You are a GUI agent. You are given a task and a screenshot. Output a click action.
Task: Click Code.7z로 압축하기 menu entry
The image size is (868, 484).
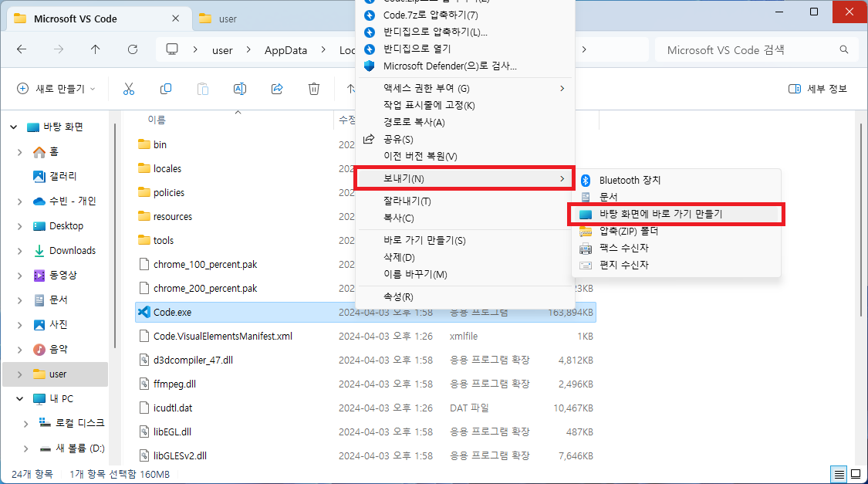(464, 15)
